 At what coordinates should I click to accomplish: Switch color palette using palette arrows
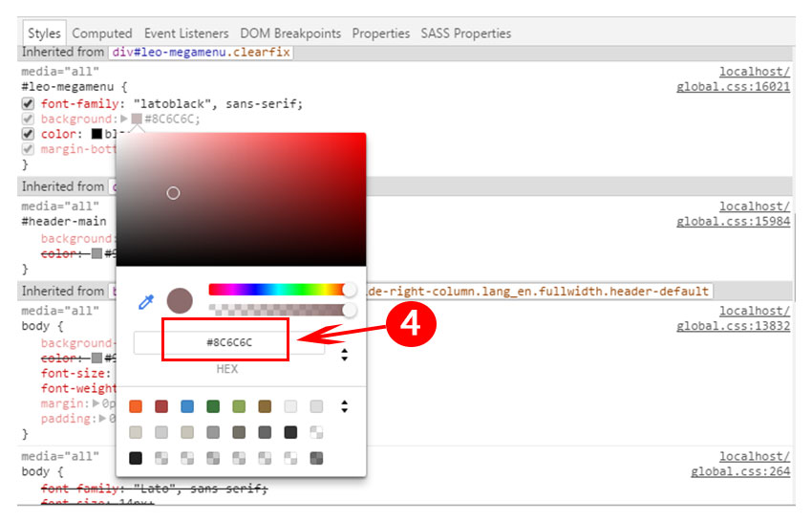[x=344, y=406]
